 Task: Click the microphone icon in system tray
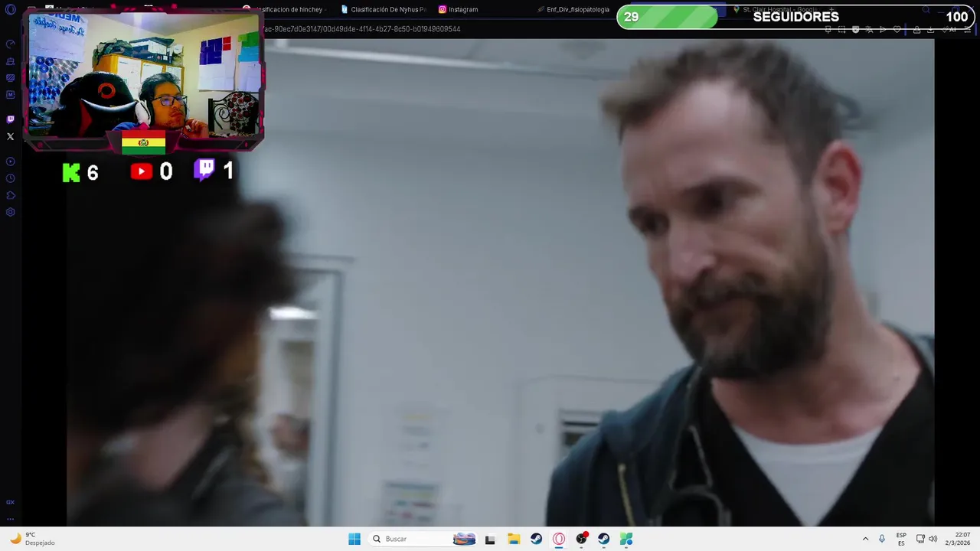(x=882, y=539)
